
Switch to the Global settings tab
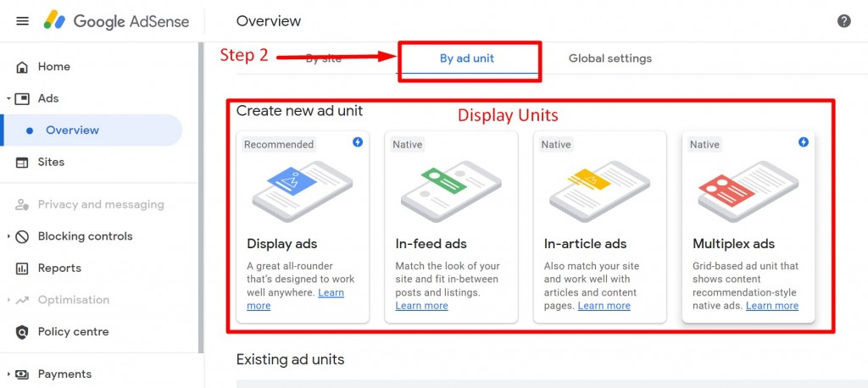pos(610,58)
